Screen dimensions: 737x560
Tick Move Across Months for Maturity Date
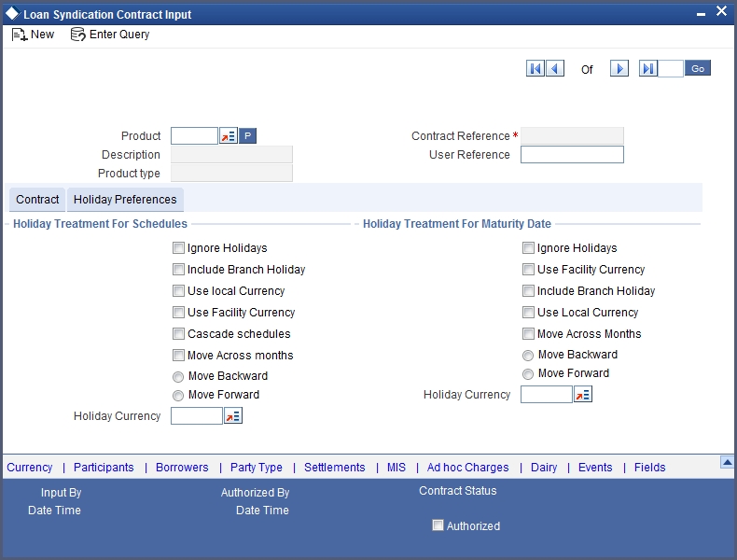click(528, 334)
